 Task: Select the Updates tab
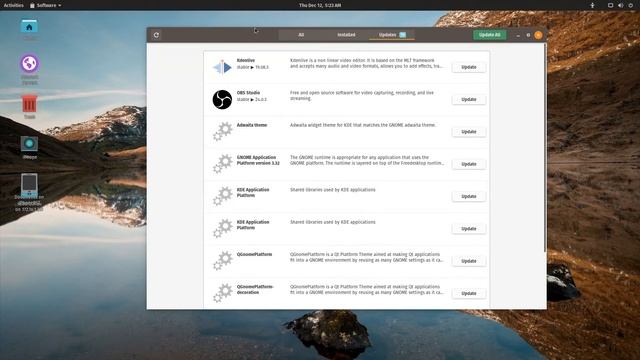point(392,35)
